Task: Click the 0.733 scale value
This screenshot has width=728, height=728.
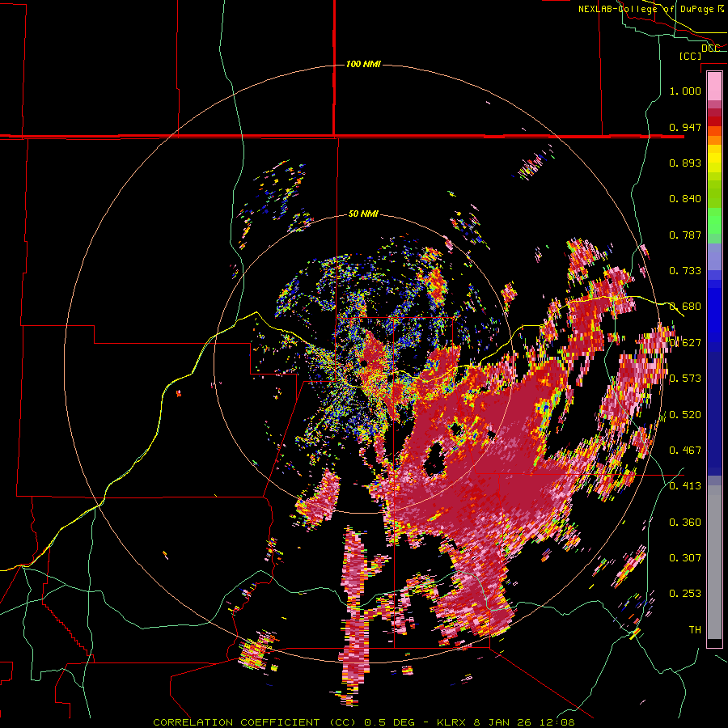Action: tap(685, 271)
